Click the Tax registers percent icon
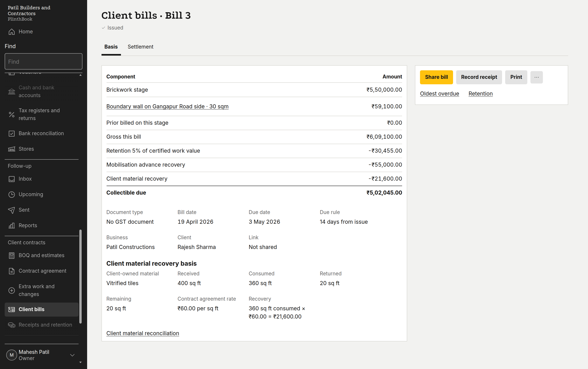Screen dimensions: 588x369 point(11,114)
